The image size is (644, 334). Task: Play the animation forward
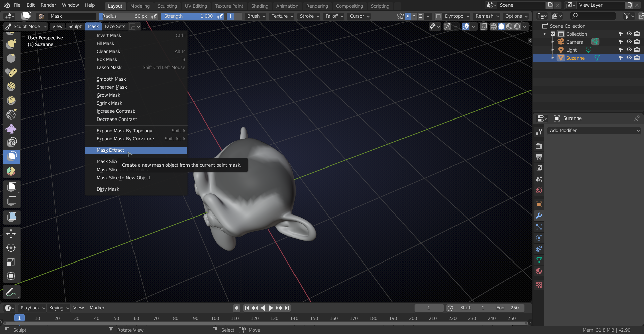point(271,308)
